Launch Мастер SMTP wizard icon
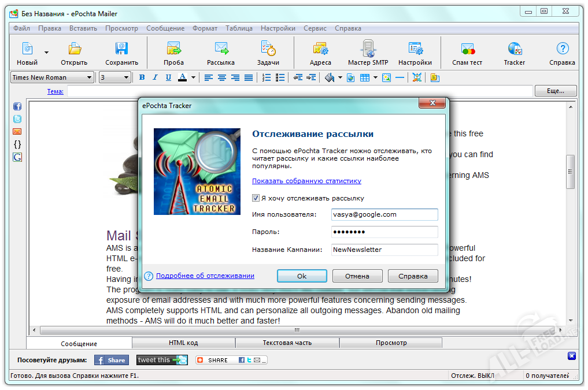The width and height of the screenshot is (588, 390). (x=368, y=49)
